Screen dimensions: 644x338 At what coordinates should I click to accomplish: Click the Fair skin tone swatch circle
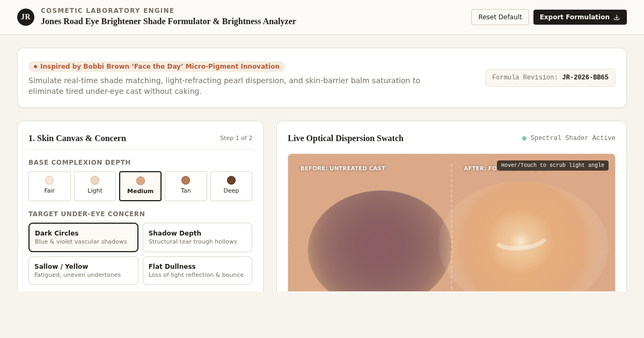click(49, 180)
